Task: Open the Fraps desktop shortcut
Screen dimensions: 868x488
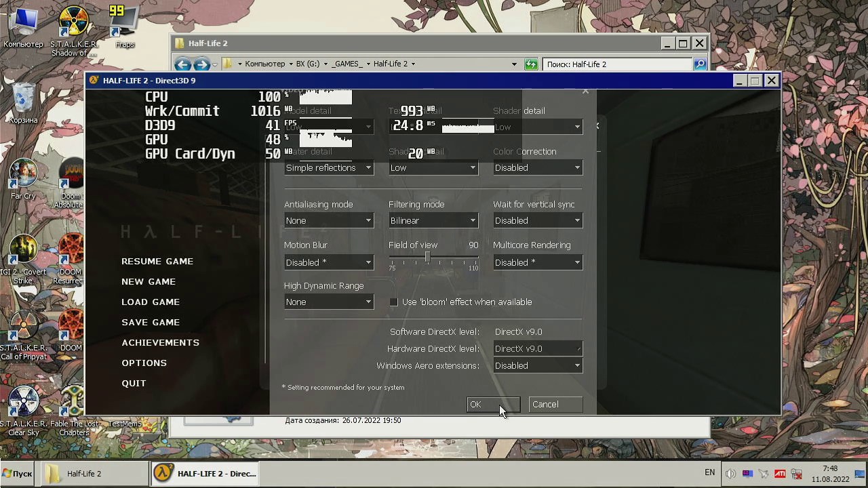Action: [x=125, y=27]
